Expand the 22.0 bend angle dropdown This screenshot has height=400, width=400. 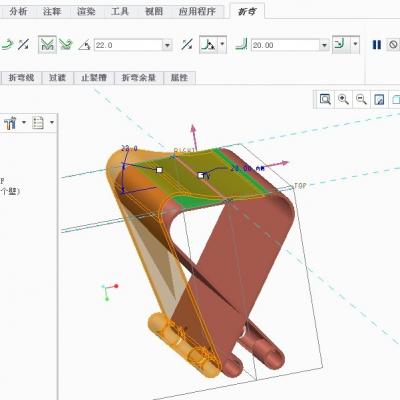point(167,45)
